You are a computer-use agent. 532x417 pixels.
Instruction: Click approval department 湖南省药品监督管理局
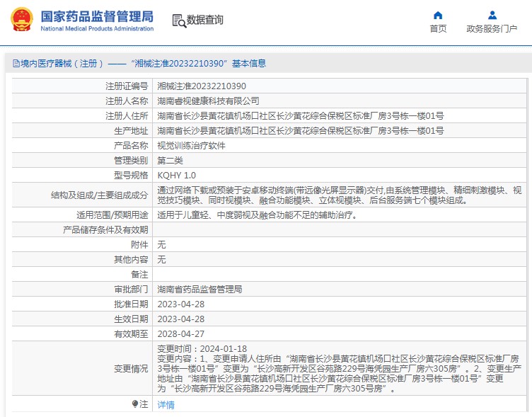click(199, 290)
